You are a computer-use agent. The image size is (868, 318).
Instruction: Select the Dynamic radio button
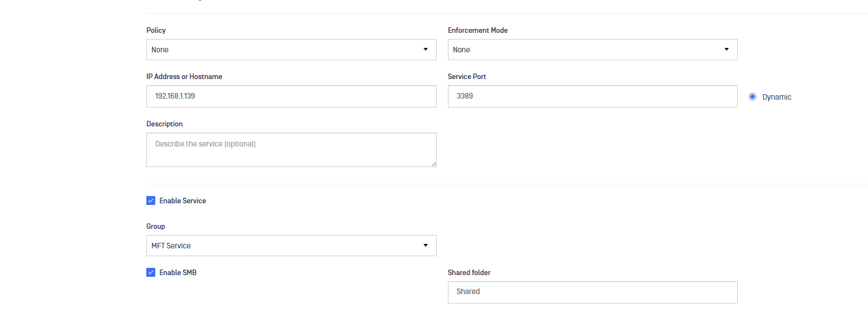(753, 96)
